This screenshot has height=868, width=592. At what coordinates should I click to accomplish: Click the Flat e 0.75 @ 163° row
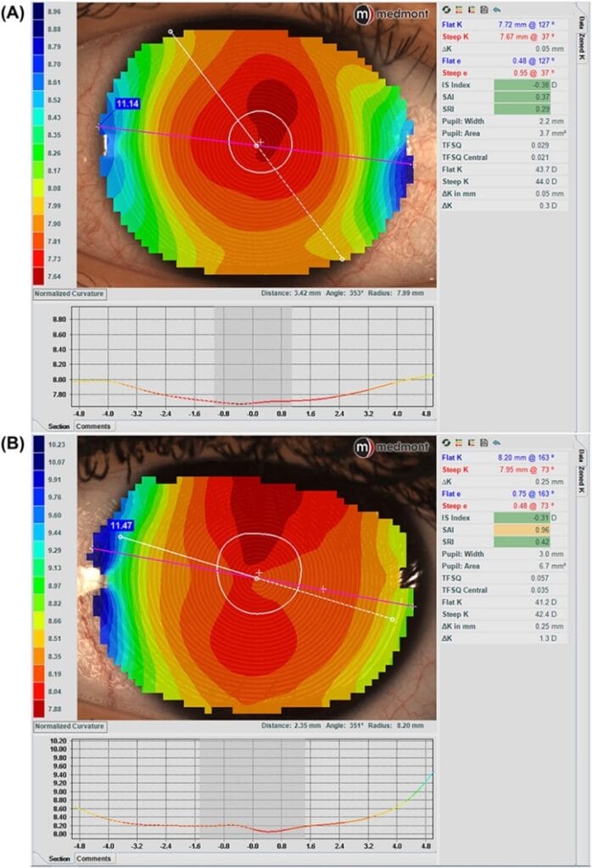[x=504, y=494]
